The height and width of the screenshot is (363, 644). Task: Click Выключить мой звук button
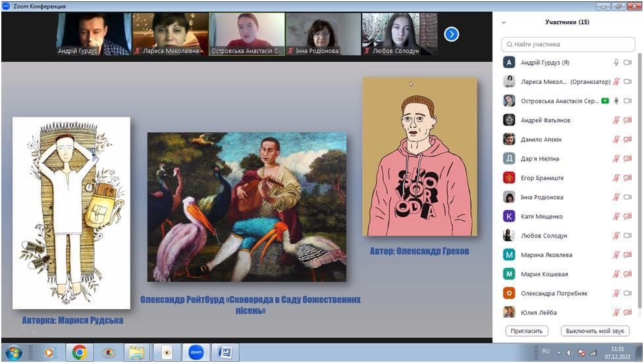(595, 331)
